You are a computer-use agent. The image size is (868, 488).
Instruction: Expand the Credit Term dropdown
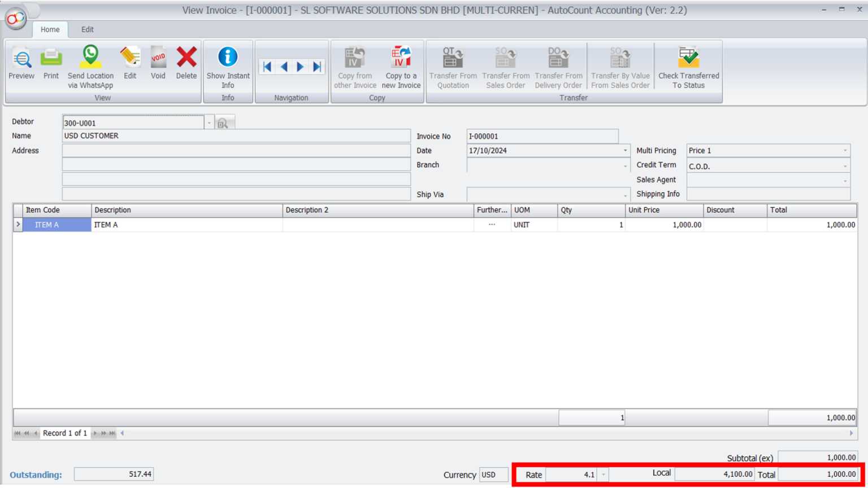pos(845,166)
